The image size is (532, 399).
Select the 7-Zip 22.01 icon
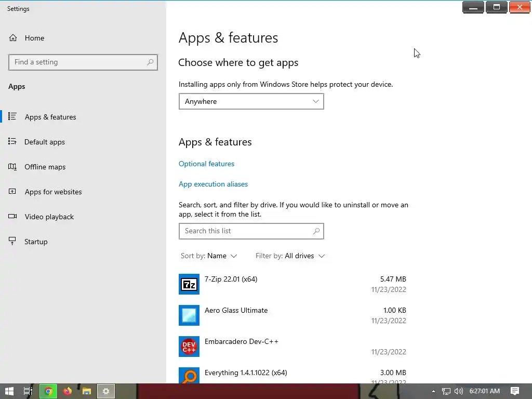(189, 284)
